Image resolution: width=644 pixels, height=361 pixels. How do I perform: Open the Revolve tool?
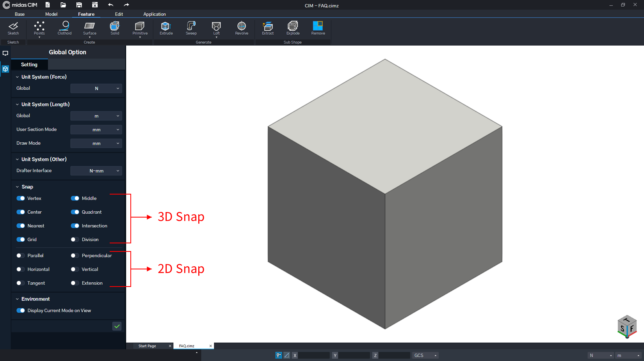pos(241,28)
